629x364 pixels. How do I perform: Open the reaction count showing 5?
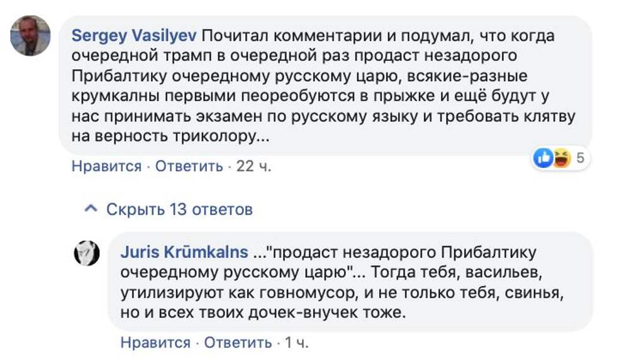pyautogui.click(x=580, y=158)
